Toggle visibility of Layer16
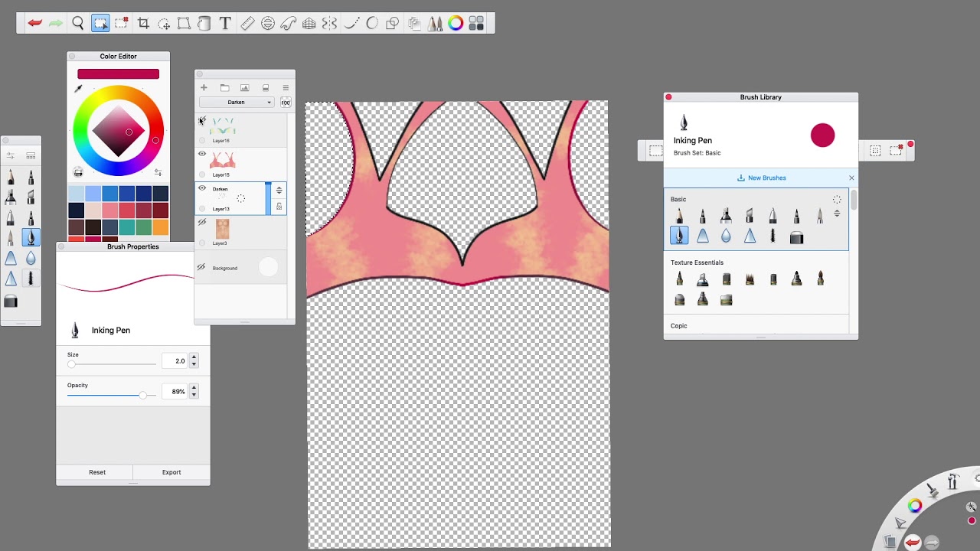This screenshot has height=551, width=980. 202,120
